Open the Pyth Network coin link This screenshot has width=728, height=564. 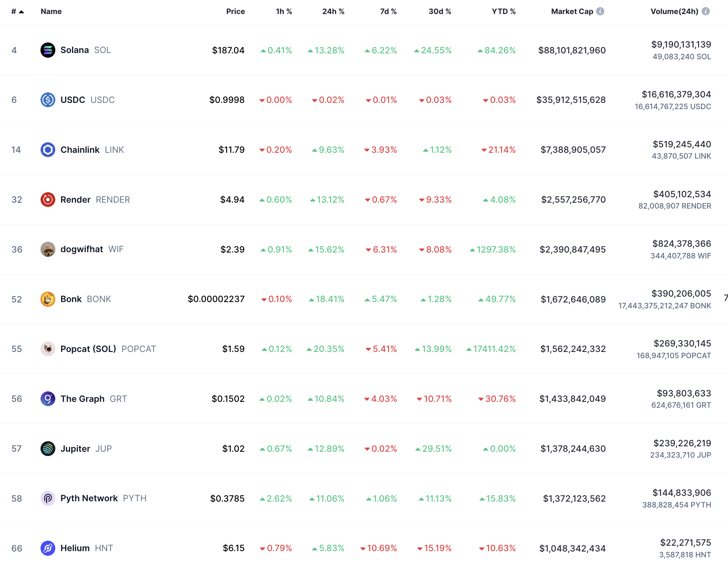[x=89, y=499]
